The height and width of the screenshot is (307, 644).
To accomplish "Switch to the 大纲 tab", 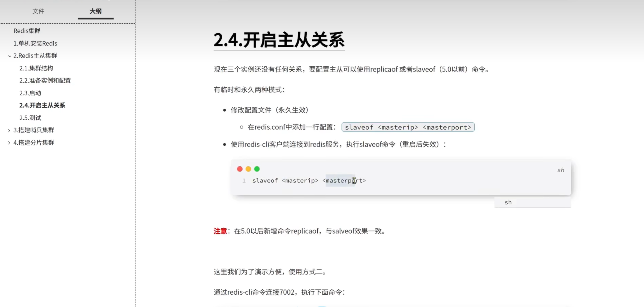I will 95,11.
